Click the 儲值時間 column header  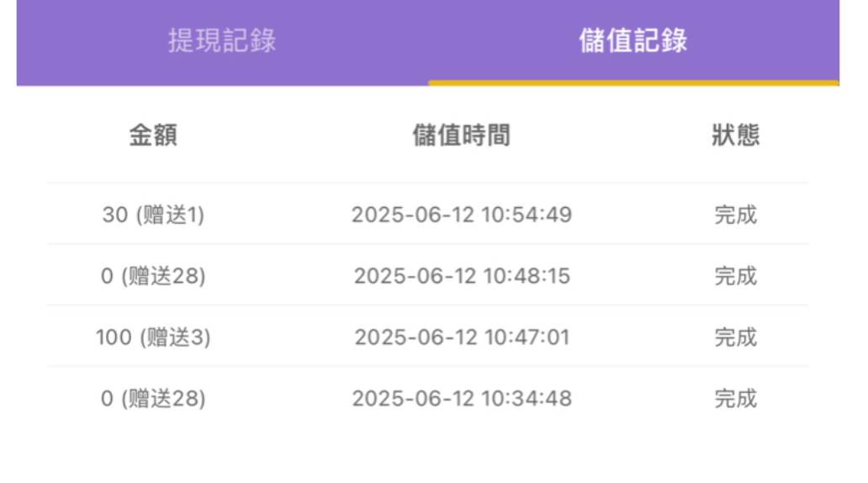461,135
